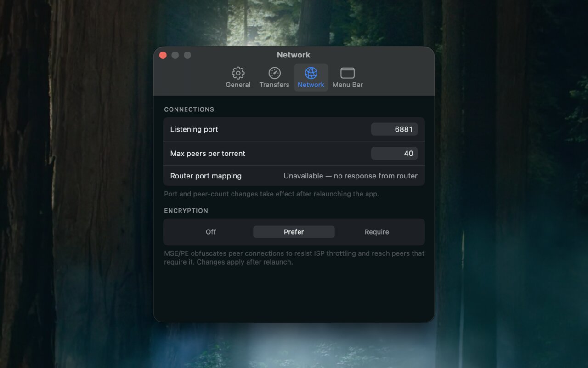Open General preferences via the gear icon
The image size is (588, 368).
238,73
